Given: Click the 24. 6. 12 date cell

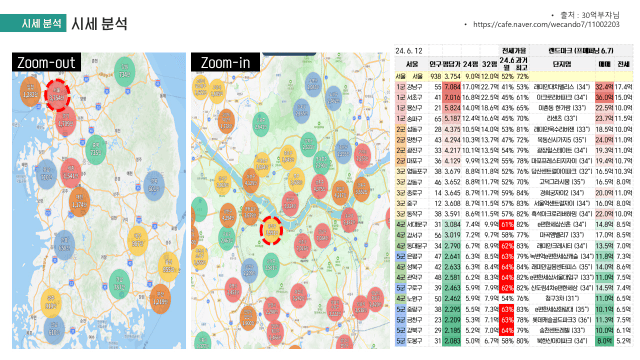Looking at the screenshot, I should (409, 51).
